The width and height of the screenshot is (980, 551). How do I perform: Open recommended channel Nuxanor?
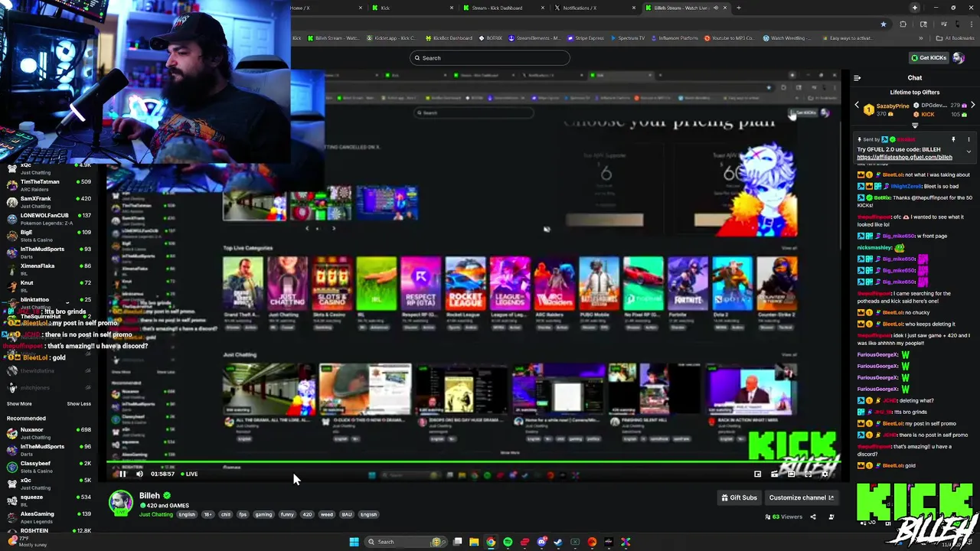coord(49,432)
